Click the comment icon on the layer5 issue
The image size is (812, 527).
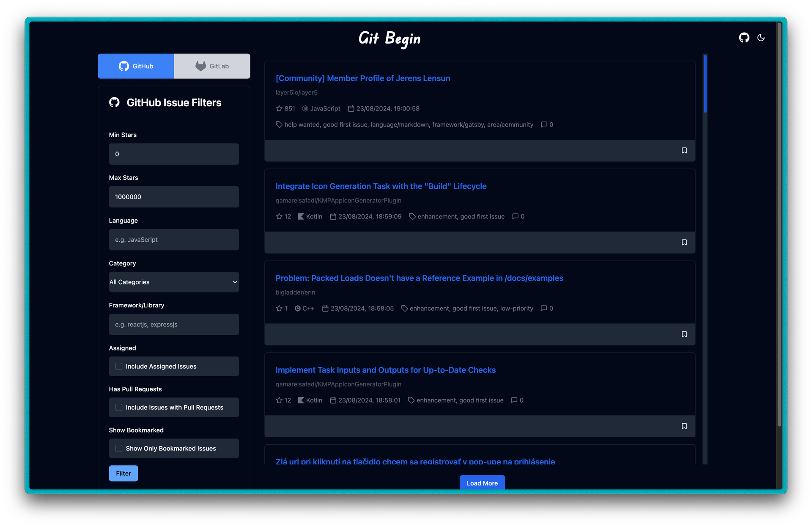544,124
